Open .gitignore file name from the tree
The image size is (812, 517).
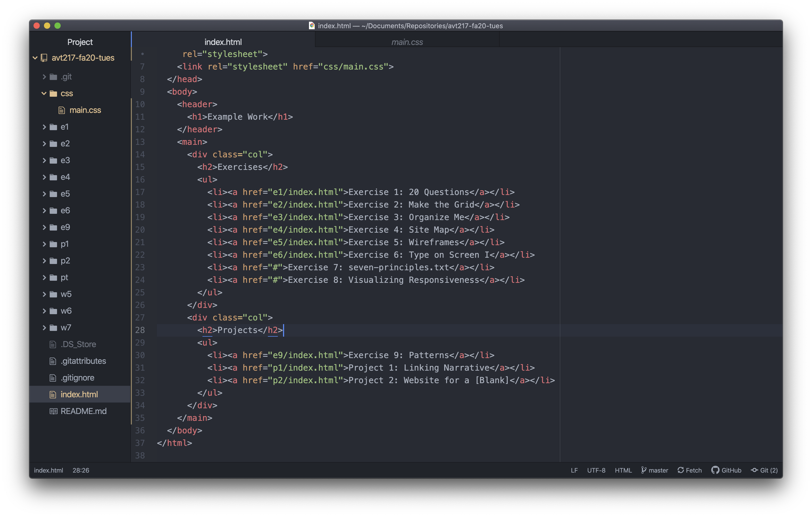pyautogui.click(x=77, y=378)
